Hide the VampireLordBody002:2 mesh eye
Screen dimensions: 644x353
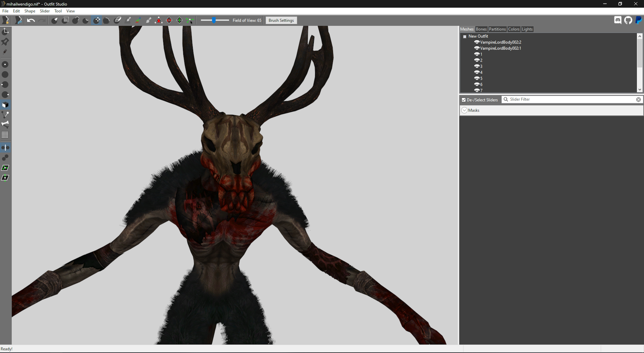click(x=477, y=42)
